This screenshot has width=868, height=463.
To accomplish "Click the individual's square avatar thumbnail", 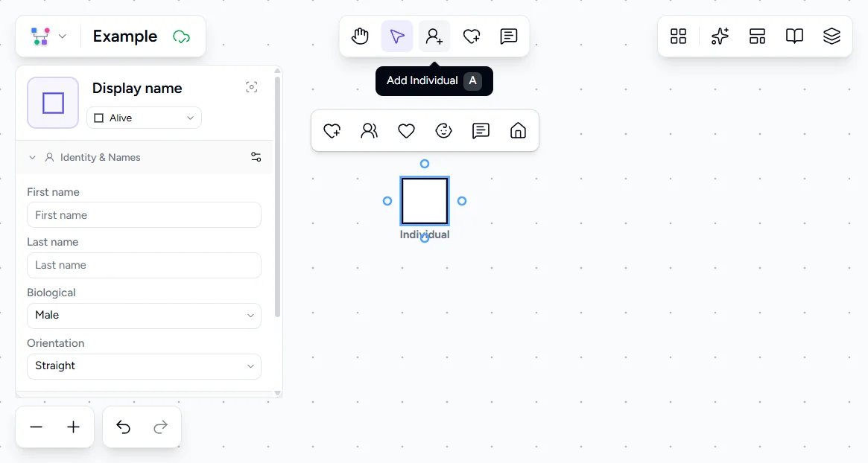I will [53, 103].
